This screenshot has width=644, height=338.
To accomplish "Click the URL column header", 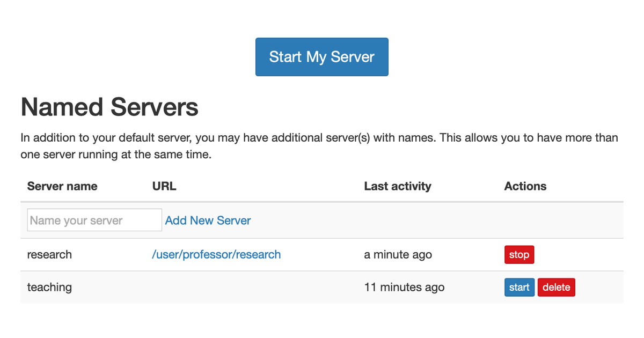I will pyautogui.click(x=164, y=186).
